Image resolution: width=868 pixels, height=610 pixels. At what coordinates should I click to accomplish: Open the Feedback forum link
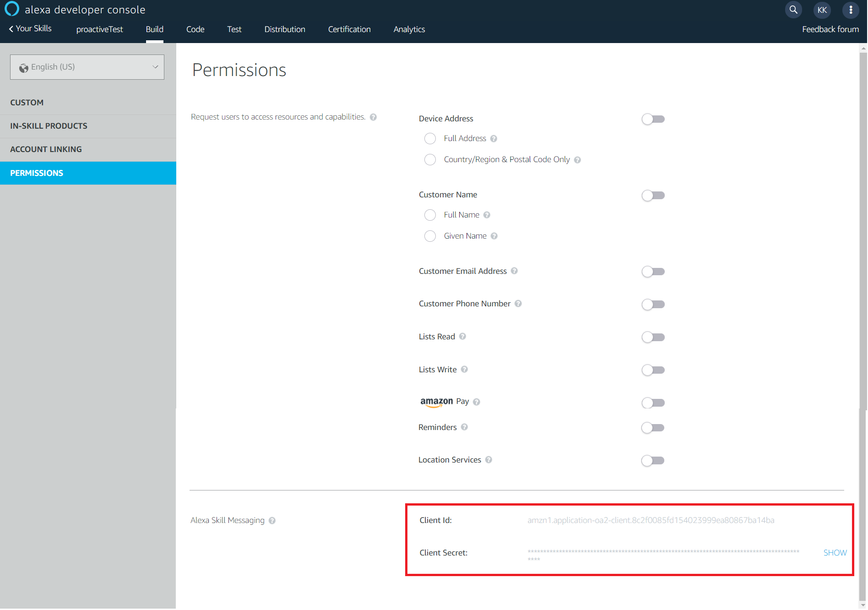pos(830,29)
